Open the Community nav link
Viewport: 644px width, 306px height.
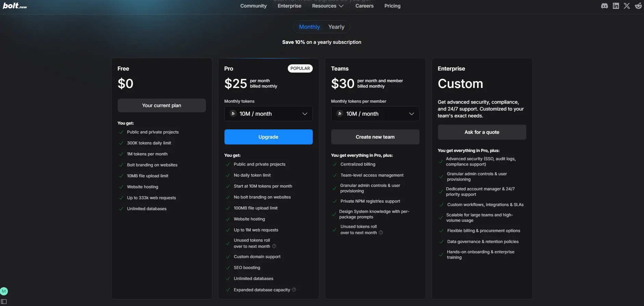(x=254, y=6)
